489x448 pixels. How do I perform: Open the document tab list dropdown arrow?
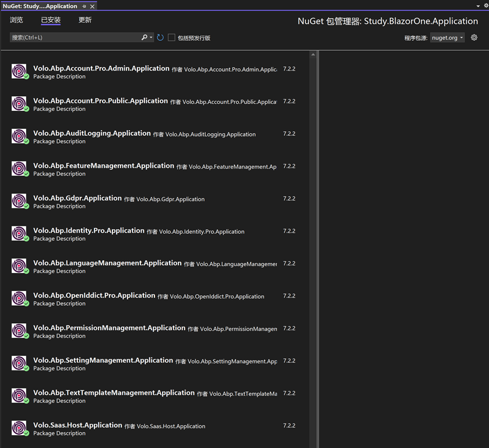coord(478,6)
